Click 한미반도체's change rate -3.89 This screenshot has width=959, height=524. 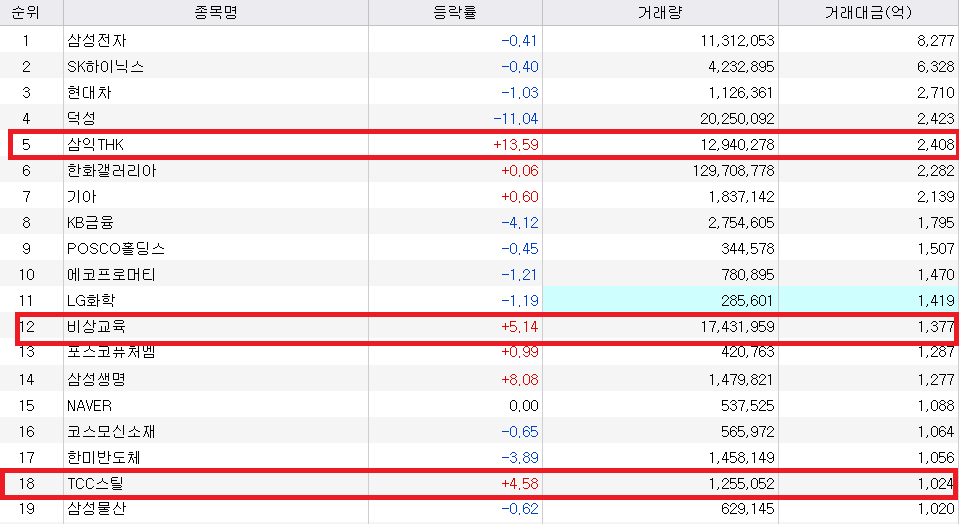point(519,458)
